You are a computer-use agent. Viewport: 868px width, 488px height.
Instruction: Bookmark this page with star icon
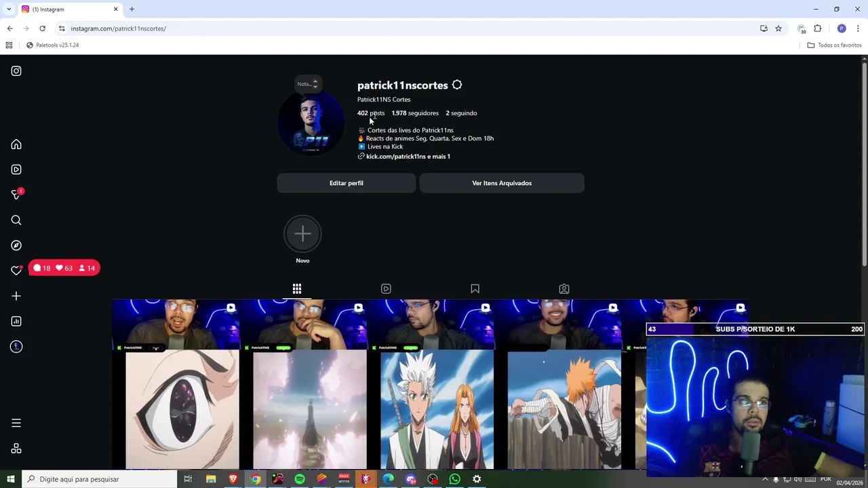click(778, 28)
